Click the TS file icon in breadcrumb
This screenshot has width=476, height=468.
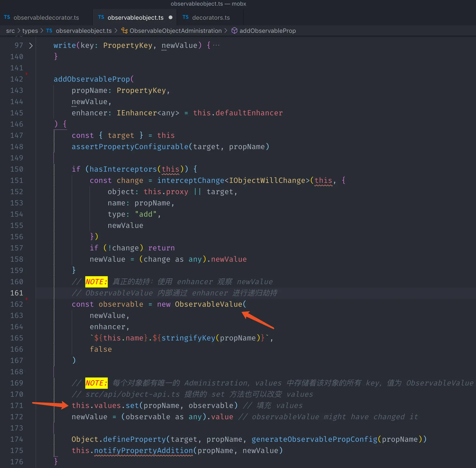pos(49,31)
